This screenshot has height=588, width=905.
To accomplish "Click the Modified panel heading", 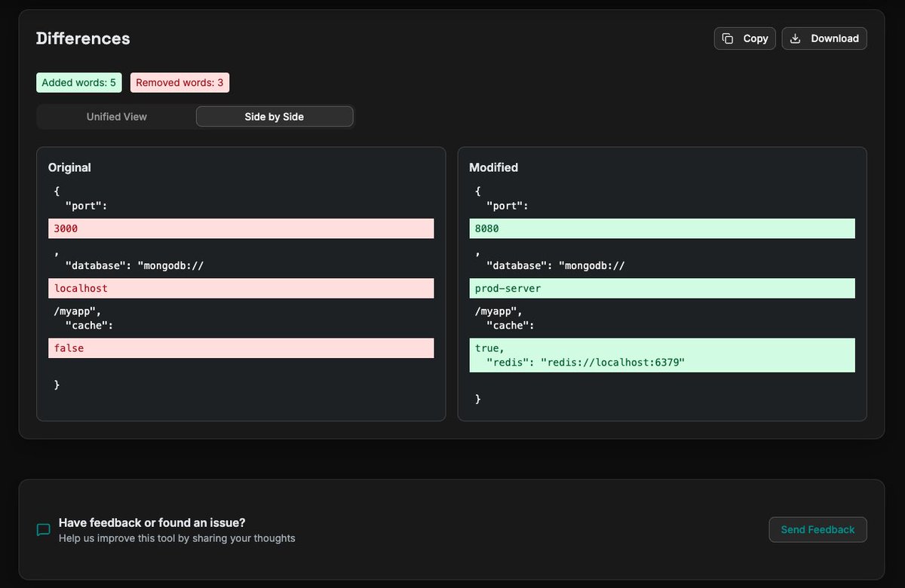I will coord(493,167).
